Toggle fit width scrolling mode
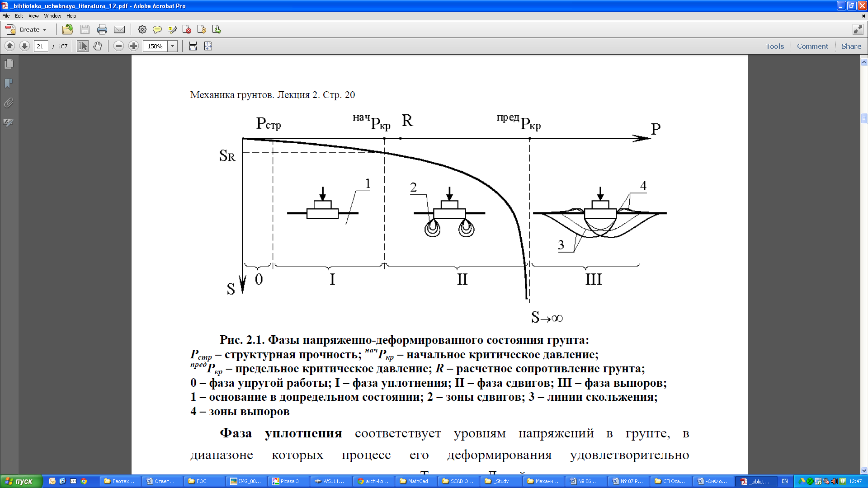 [x=193, y=46]
